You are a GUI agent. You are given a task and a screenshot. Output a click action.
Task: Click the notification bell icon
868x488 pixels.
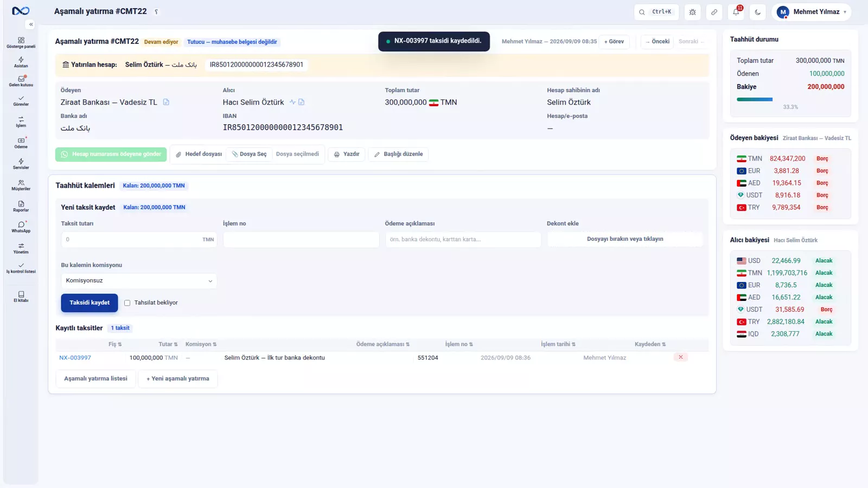point(736,12)
